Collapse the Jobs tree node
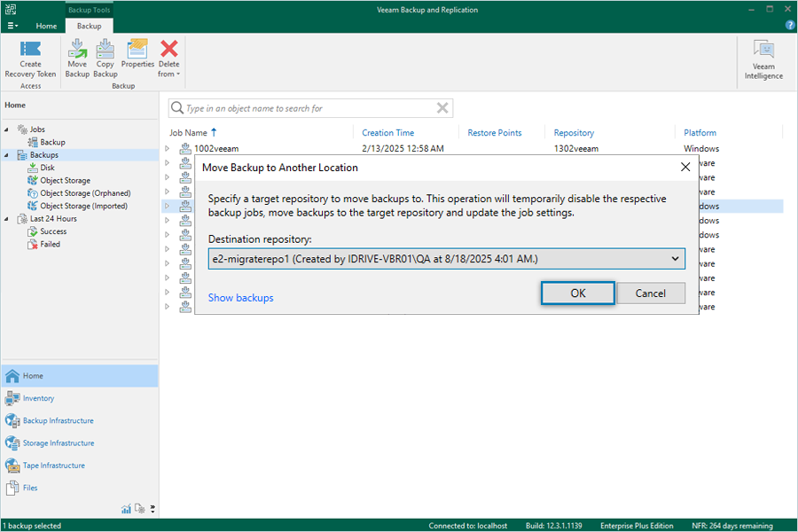This screenshot has height=532, width=798. [6, 129]
